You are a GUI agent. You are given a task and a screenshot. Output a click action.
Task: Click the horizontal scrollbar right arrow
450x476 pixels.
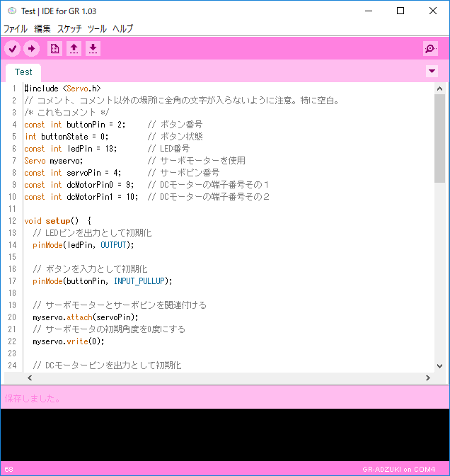428,378
